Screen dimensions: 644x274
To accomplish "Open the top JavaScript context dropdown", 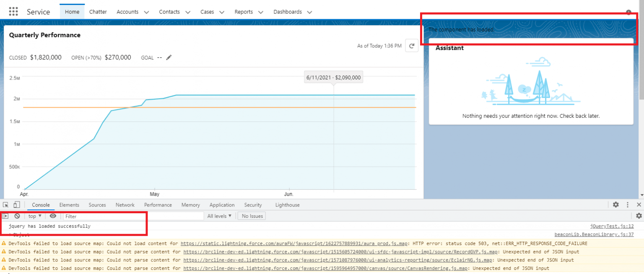I will pos(35,216).
